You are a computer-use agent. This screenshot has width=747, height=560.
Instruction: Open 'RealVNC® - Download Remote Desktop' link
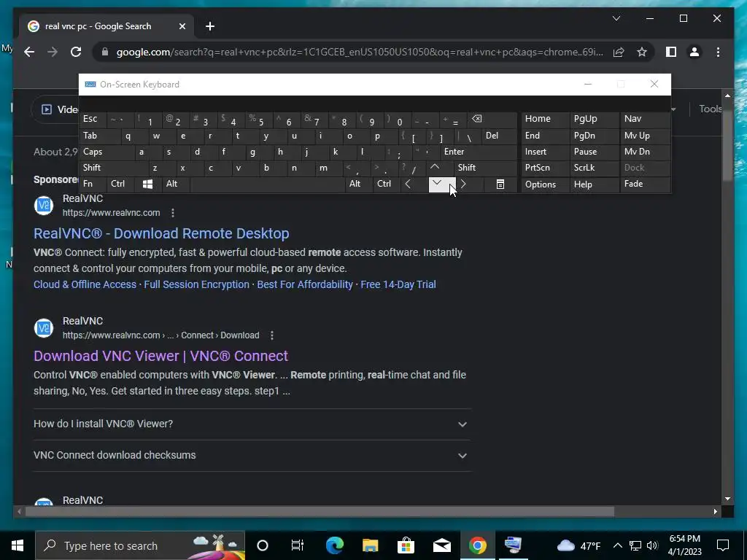pos(161,233)
